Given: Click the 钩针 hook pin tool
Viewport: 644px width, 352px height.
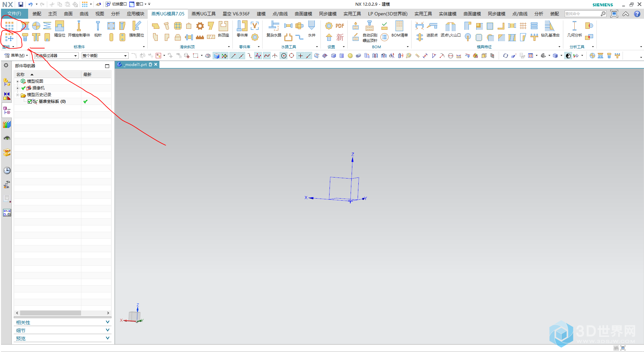Looking at the screenshot, I should pos(98,29).
